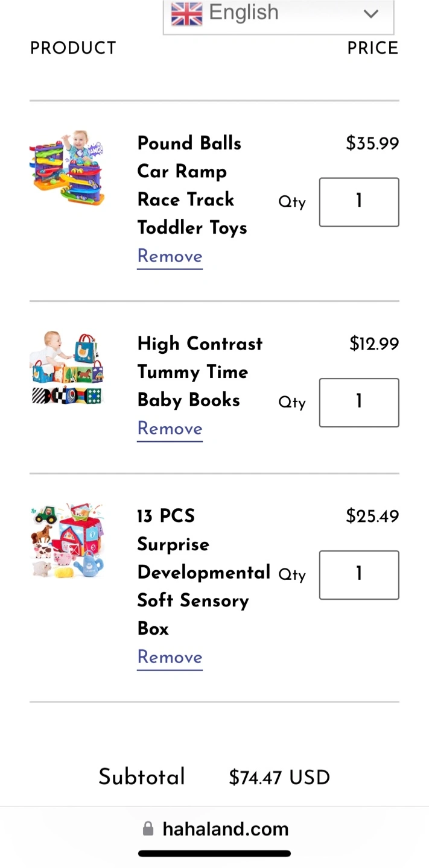Click the language selector chevron arrow

370,13
